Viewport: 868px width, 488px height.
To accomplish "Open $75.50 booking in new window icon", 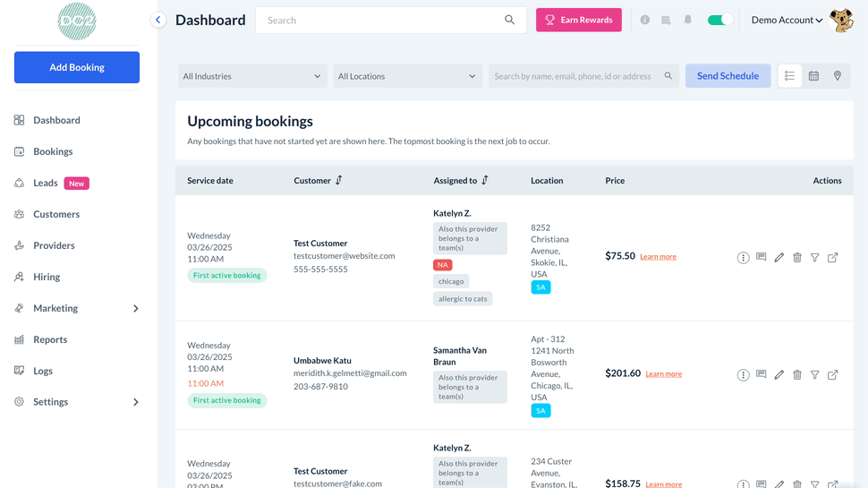I will pyautogui.click(x=832, y=257).
